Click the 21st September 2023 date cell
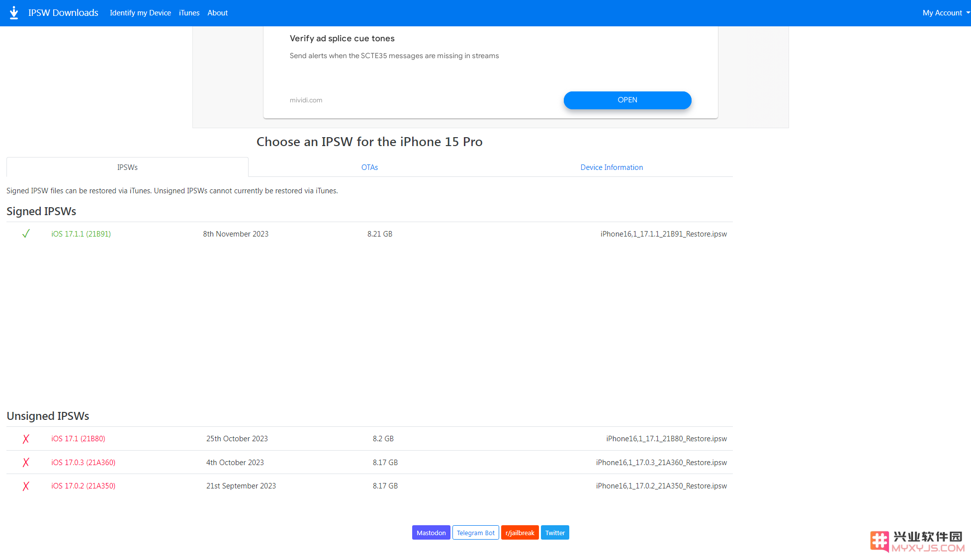The height and width of the screenshot is (560, 971). coord(241,486)
